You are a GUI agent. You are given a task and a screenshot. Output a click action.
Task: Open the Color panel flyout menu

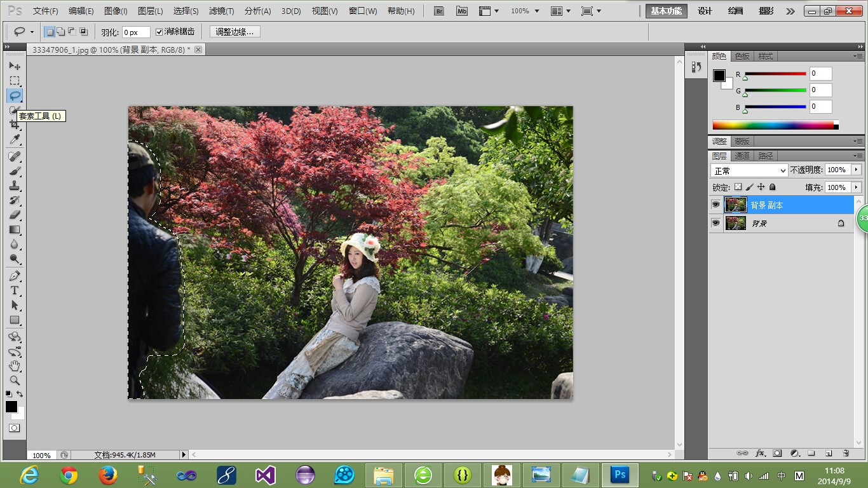pyautogui.click(x=858, y=57)
